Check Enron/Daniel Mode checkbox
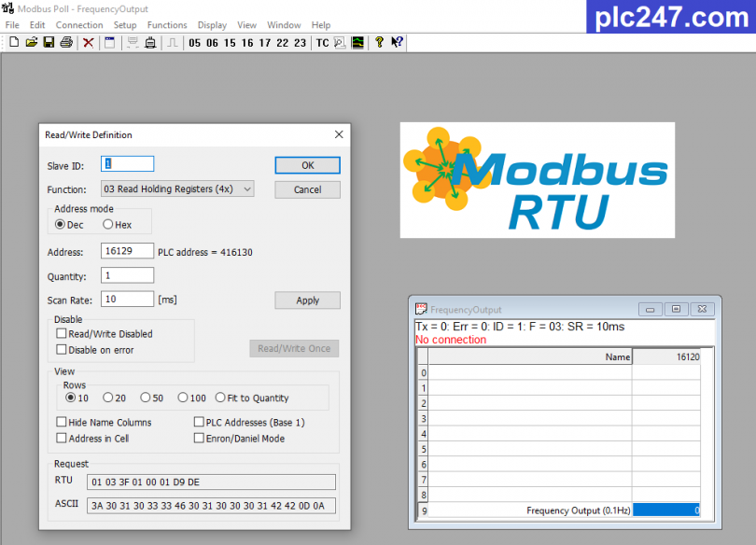Viewport: 756px width, 545px height. 199,438
